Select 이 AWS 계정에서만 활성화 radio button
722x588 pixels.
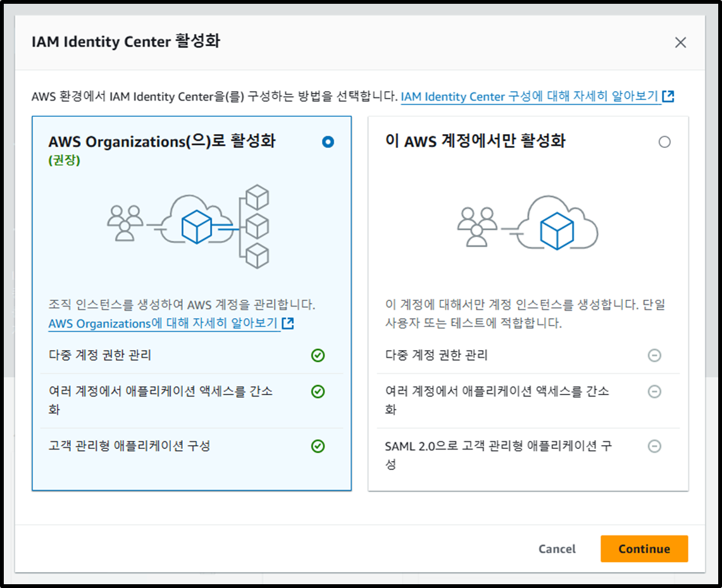(664, 142)
